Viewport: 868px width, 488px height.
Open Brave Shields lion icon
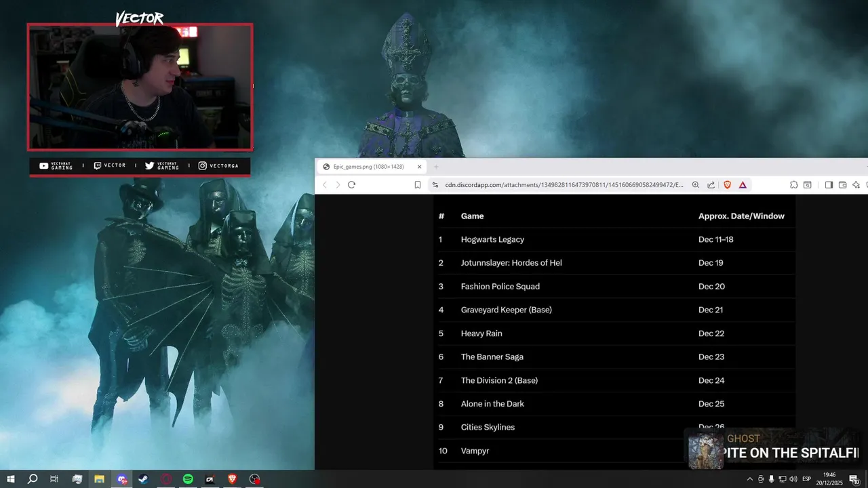tap(727, 184)
